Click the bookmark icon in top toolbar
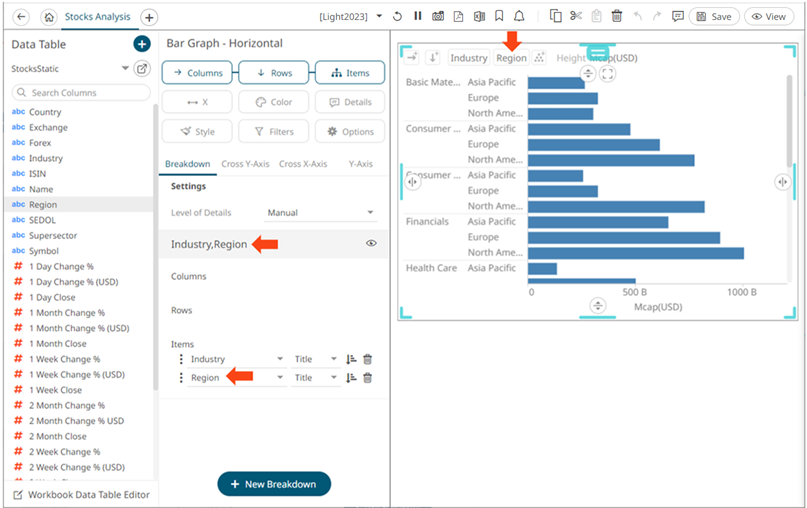Screen dimensions: 807x508 pyautogui.click(x=499, y=17)
